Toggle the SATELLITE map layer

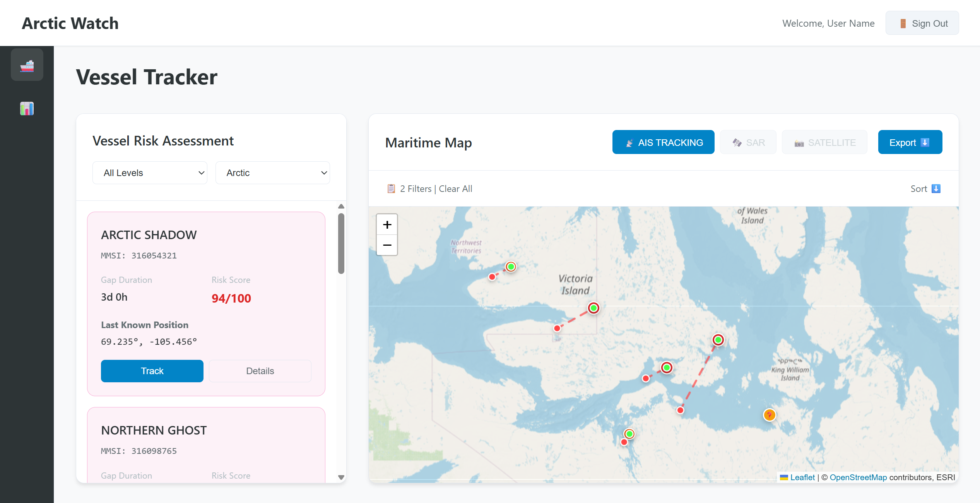[824, 142]
